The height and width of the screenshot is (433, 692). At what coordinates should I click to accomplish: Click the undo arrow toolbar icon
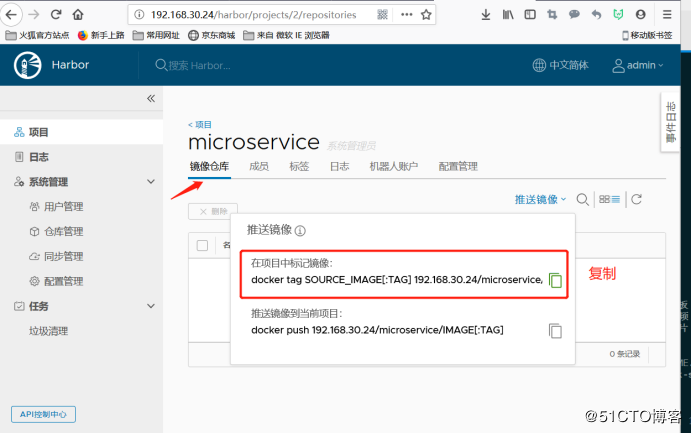(596, 15)
